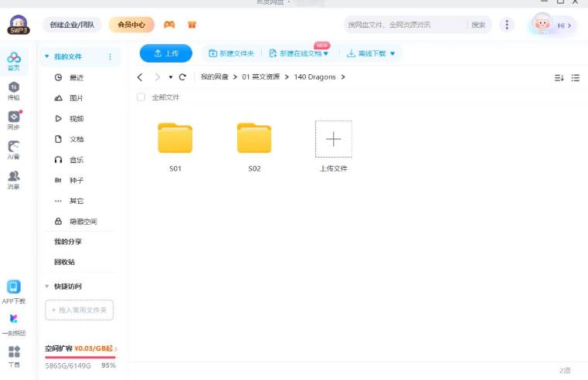
Task: Open three-dot options beside 我的文件
Action: 110,56
